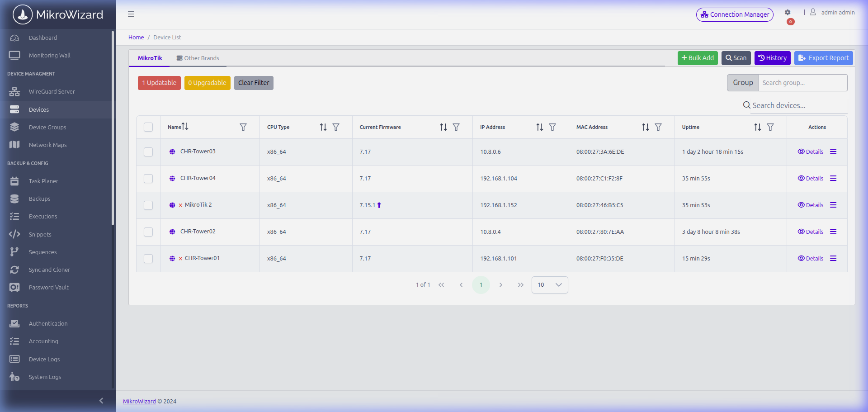Select checkbox for CHR-Tower03 row
The width and height of the screenshot is (868, 412).
(148, 152)
